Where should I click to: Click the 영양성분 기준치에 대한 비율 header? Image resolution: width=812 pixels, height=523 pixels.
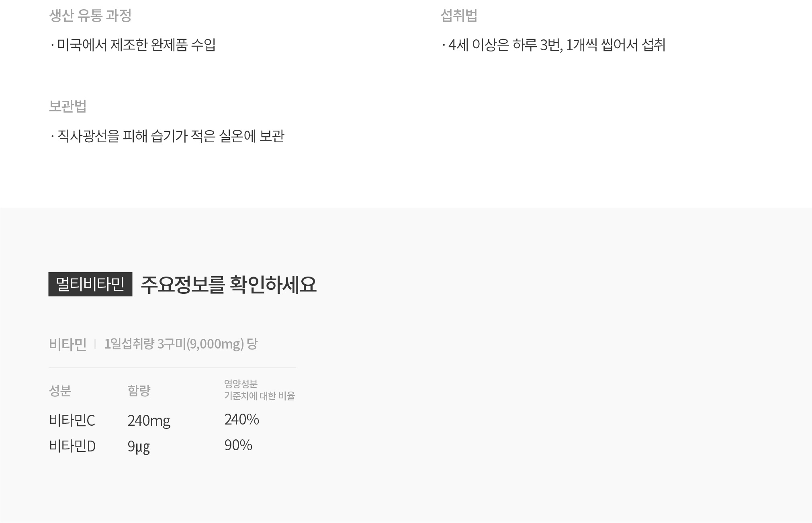[x=260, y=390]
